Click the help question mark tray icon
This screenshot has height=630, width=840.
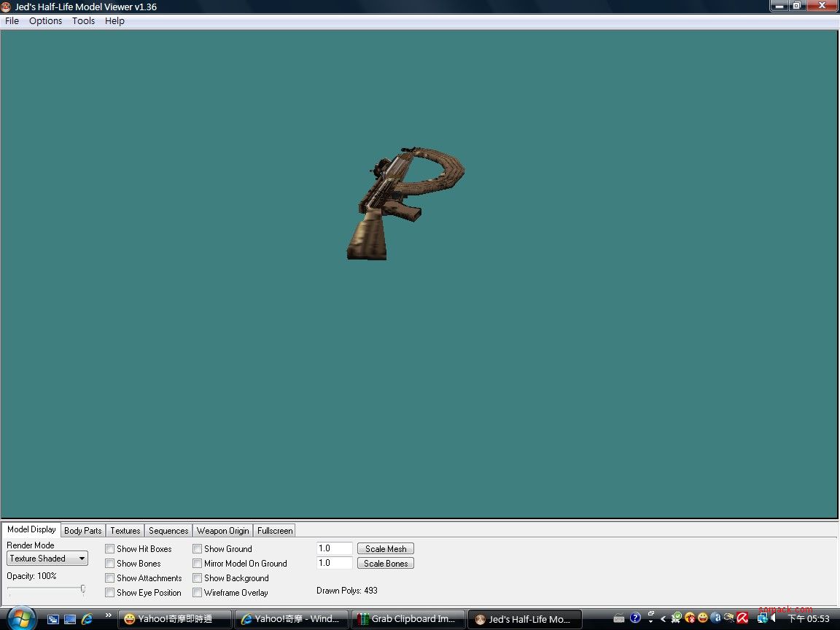click(x=635, y=618)
